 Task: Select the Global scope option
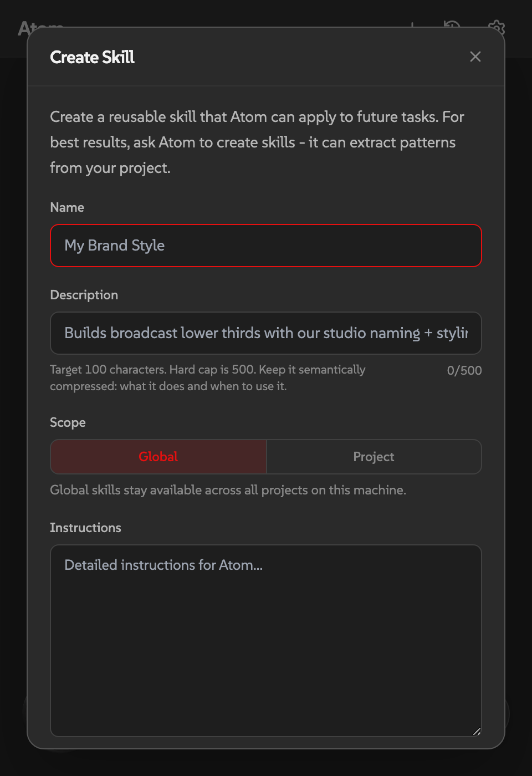(x=158, y=457)
